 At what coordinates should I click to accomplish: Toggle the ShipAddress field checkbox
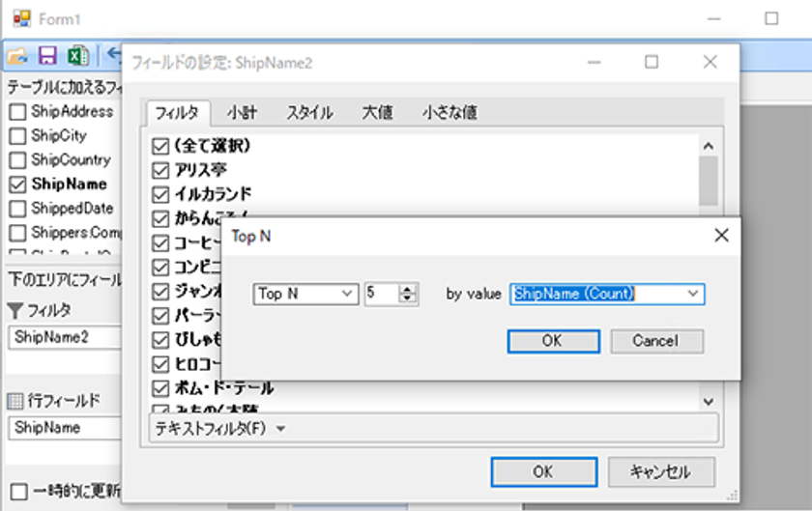[x=17, y=111]
